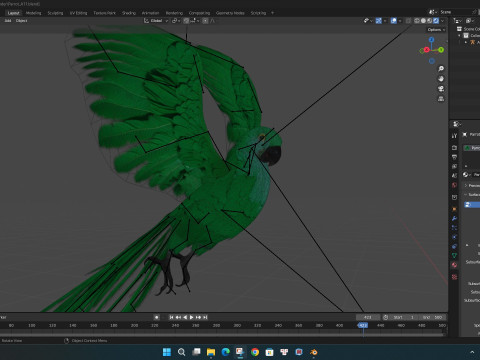Open the World properties tab
Viewport: 480px width, 360px height.
click(454, 185)
